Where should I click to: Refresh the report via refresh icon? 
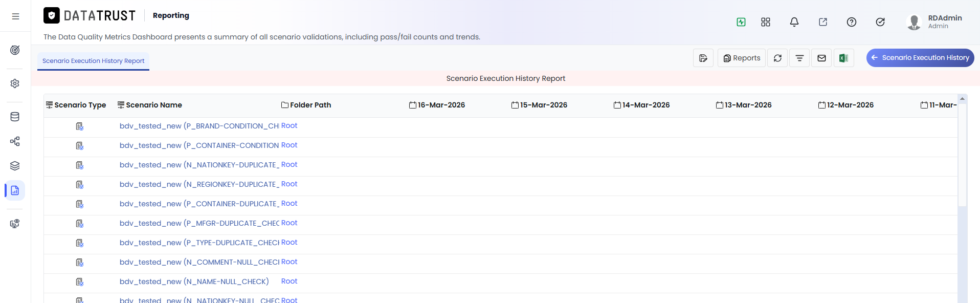(777, 58)
